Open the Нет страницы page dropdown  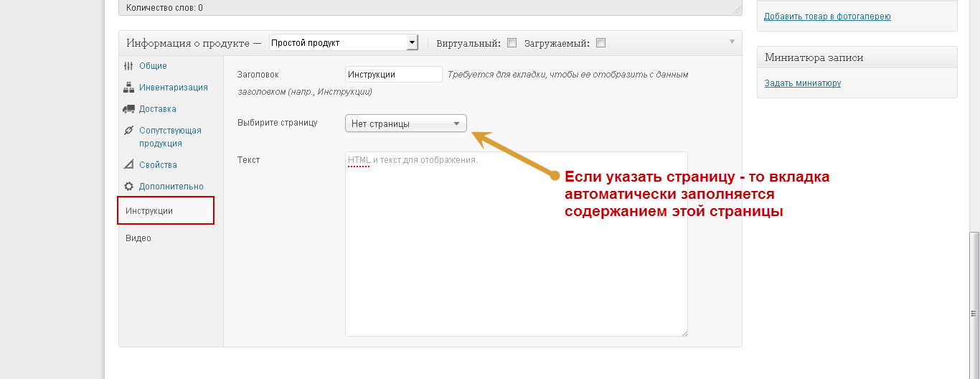pyautogui.click(x=406, y=123)
